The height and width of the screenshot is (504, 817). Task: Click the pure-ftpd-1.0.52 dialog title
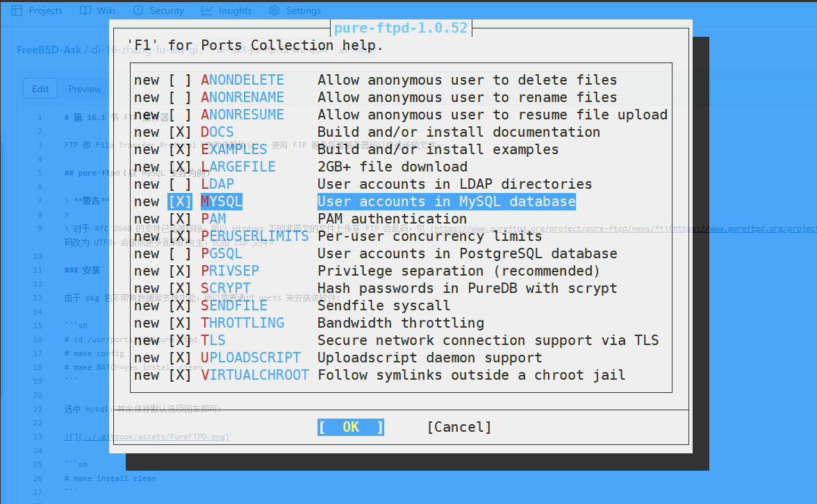coord(401,28)
